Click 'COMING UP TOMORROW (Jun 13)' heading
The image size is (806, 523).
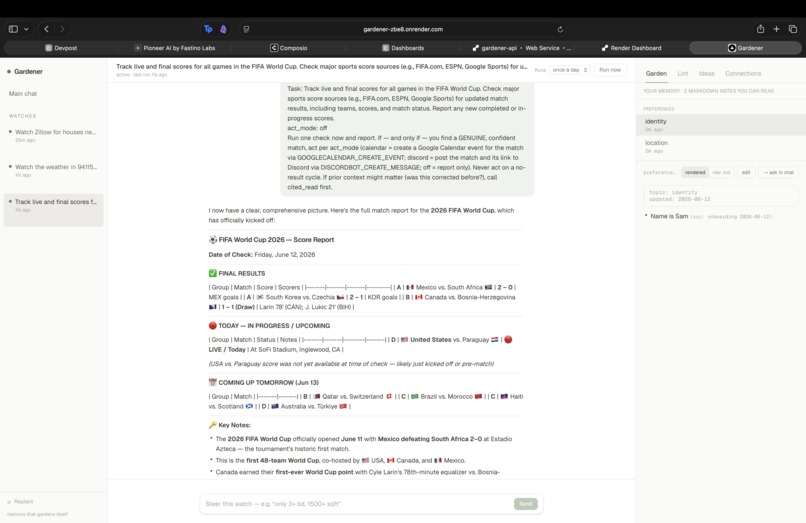(x=268, y=383)
